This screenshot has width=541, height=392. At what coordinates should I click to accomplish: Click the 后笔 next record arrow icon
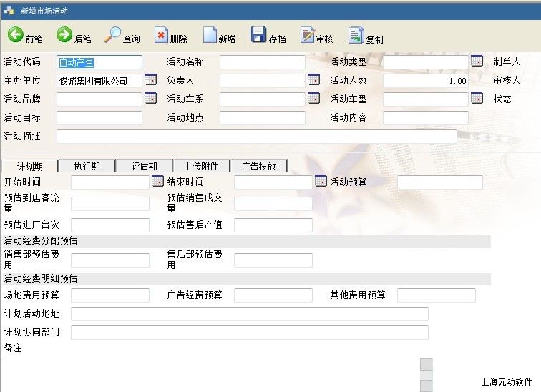64,35
